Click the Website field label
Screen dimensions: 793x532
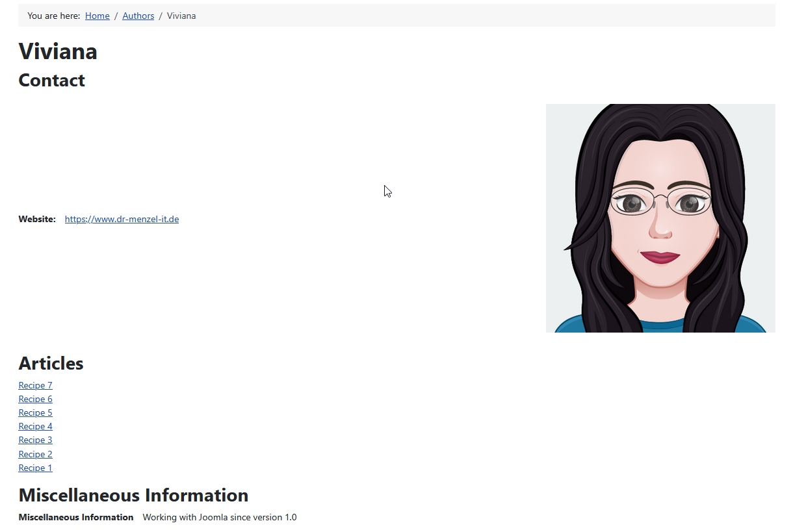(37, 219)
